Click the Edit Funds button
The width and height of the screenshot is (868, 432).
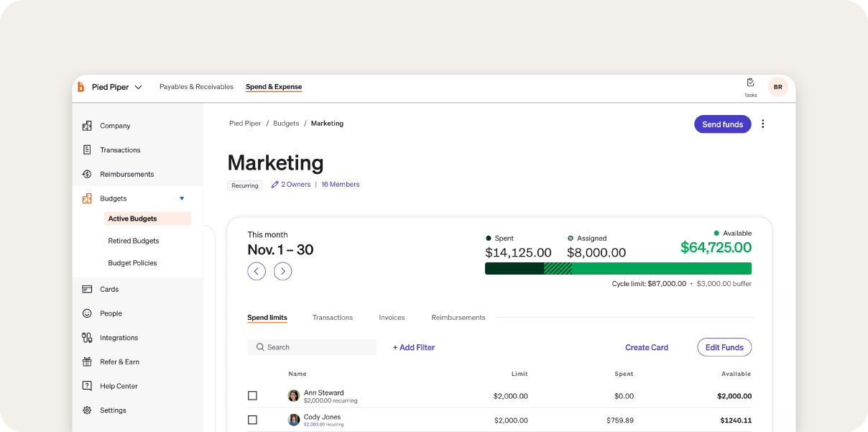pos(724,347)
